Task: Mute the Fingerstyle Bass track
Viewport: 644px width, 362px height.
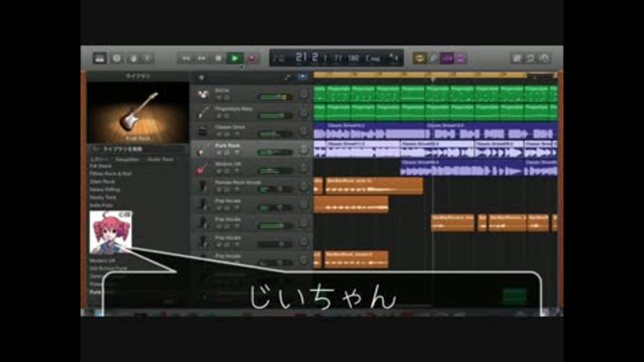Action: (x=219, y=116)
